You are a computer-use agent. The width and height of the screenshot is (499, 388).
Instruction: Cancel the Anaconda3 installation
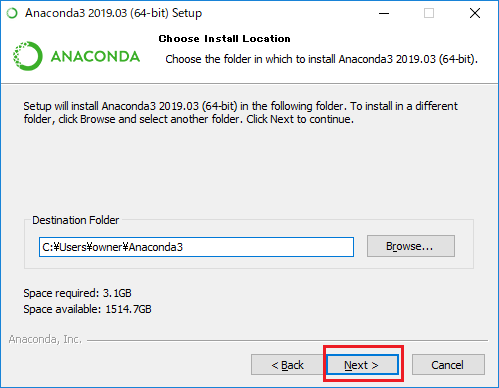tap(448, 365)
